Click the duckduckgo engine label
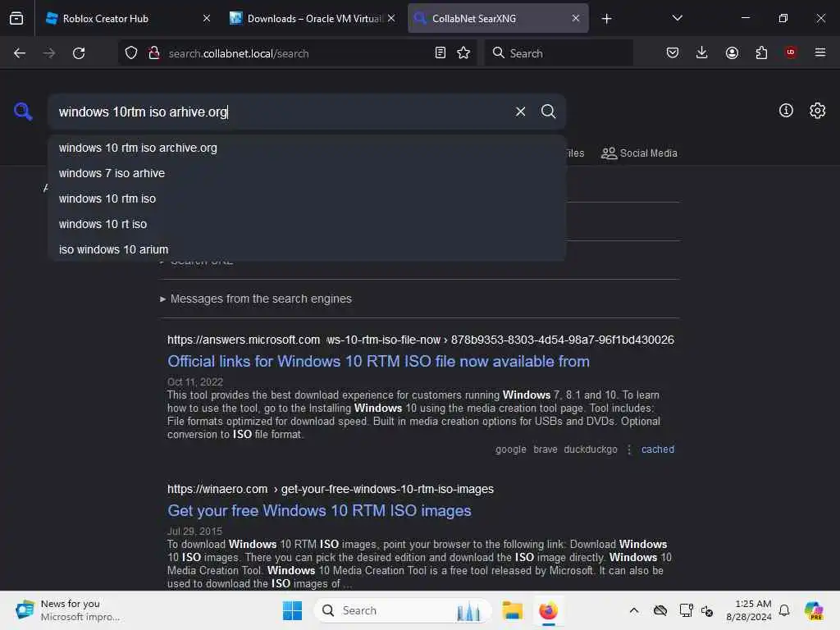 click(x=591, y=450)
